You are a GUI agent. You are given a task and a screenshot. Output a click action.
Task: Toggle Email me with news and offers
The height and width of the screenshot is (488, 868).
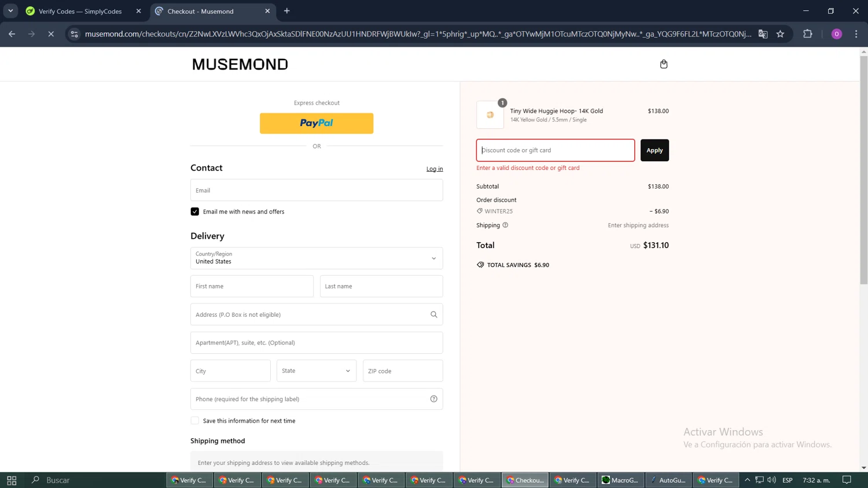click(x=195, y=212)
